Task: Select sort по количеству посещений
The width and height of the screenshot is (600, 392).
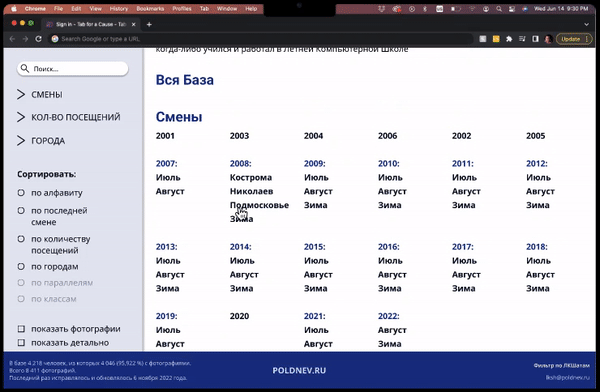Action: pos(21,239)
